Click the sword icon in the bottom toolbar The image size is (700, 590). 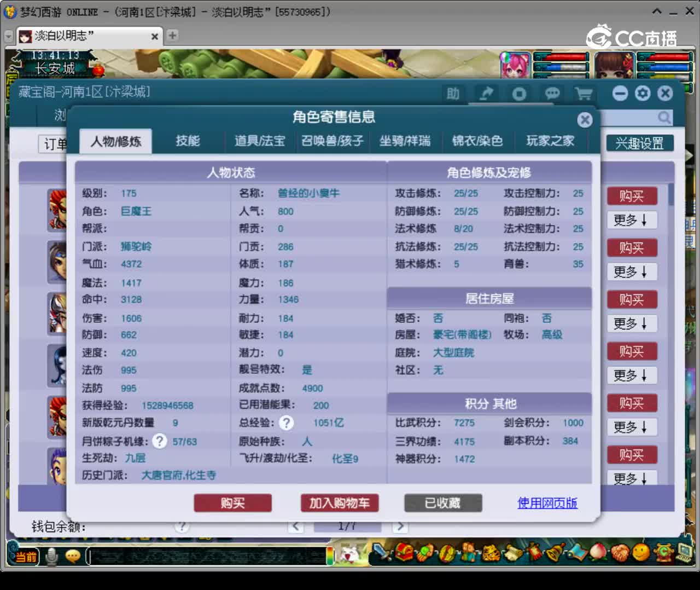[382, 553]
